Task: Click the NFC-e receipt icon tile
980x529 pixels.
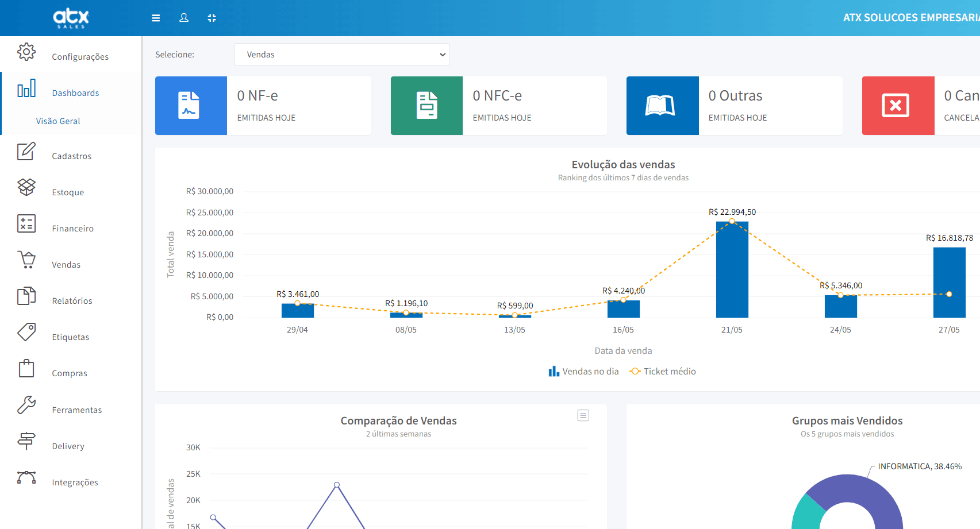Action: [x=426, y=106]
